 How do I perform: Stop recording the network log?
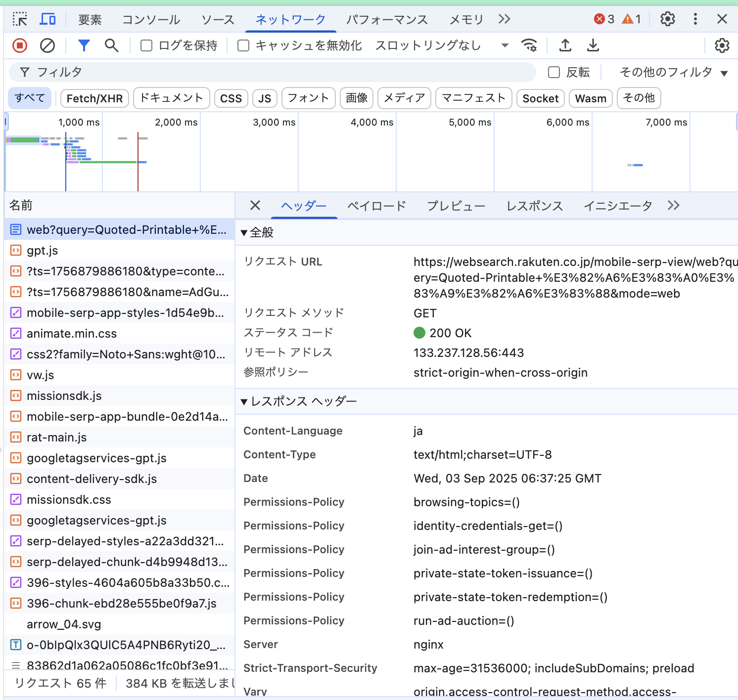(20, 45)
